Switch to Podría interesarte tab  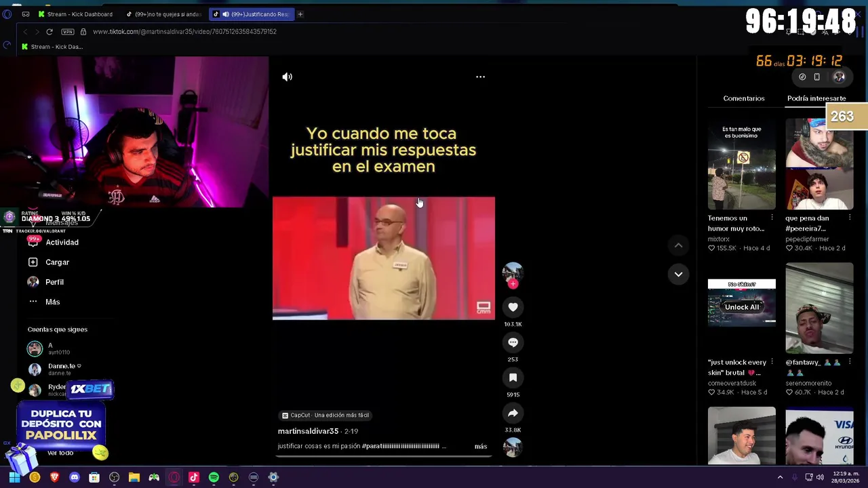tap(816, 98)
